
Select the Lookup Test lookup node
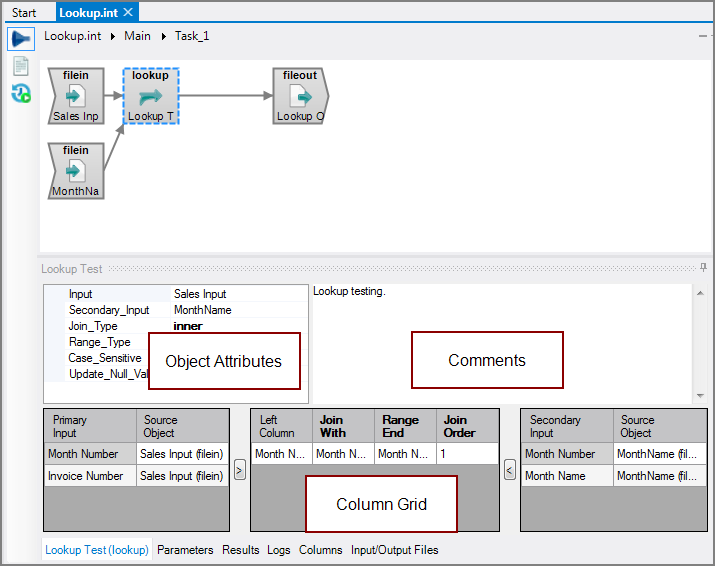pos(150,96)
